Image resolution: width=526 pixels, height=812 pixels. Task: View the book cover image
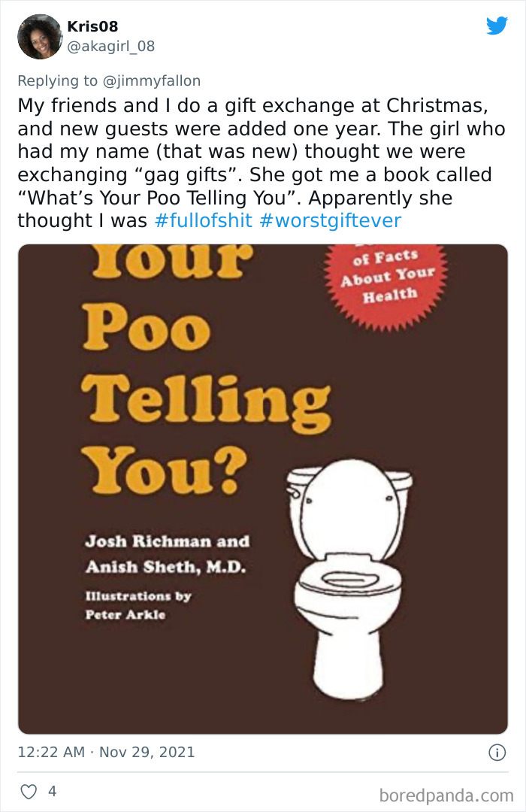coord(261,489)
